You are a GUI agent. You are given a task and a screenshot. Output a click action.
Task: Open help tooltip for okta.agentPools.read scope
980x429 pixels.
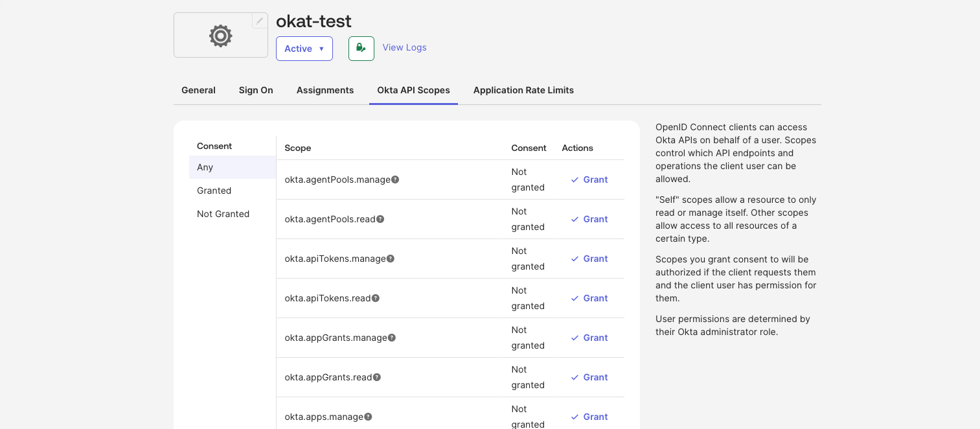[x=380, y=219]
